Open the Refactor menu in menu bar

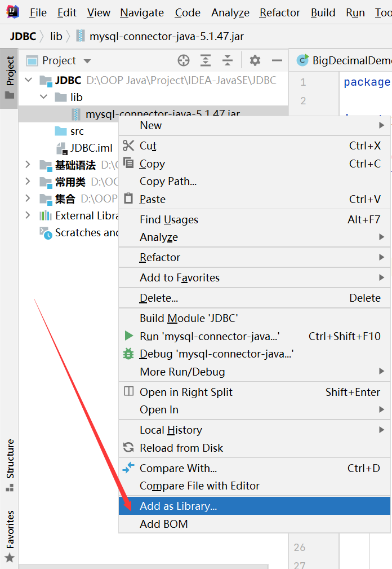click(280, 13)
